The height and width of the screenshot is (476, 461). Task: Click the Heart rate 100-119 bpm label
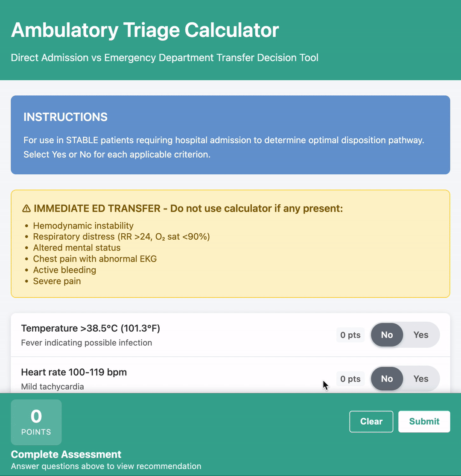coord(74,372)
